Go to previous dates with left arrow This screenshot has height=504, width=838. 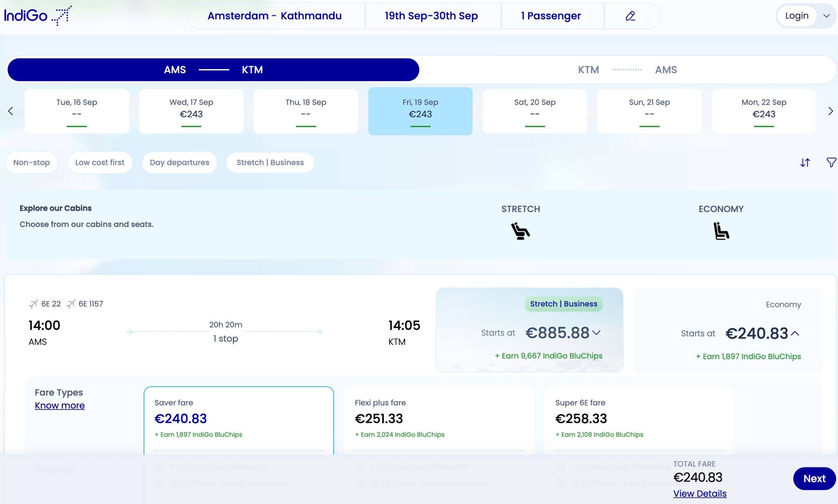coord(10,111)
